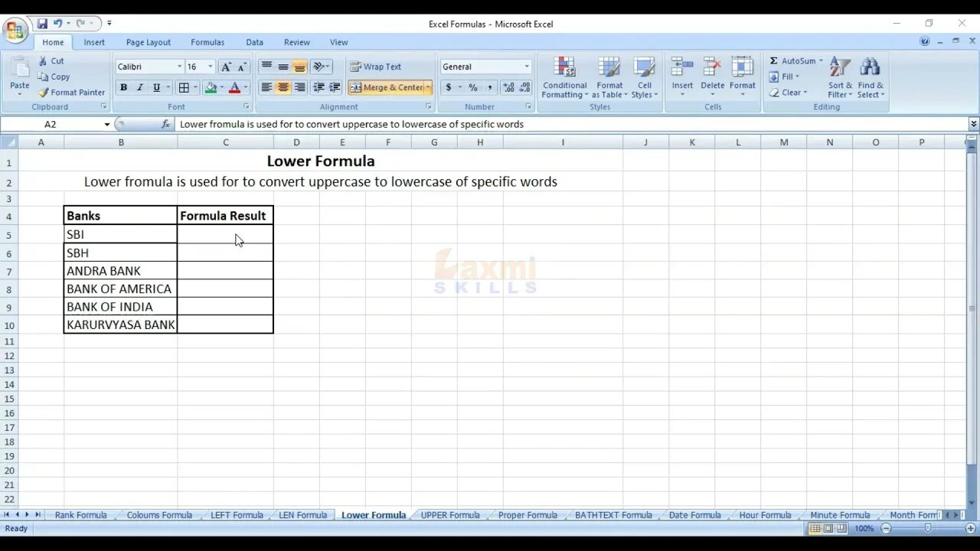Switch to the Insert ribbon tab
This screenshot has height=551, width=980.
coord(94,42)
